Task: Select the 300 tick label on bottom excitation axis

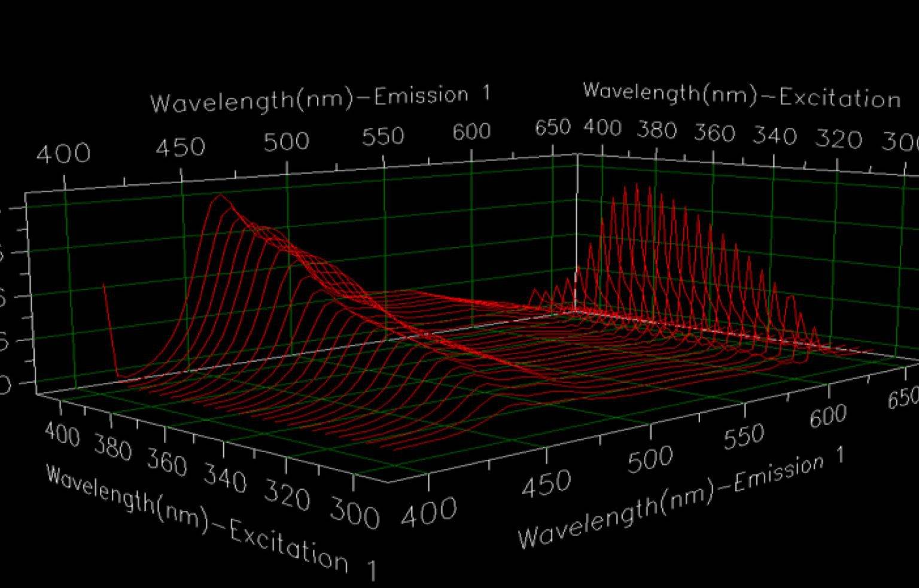Action: [355, 514]
